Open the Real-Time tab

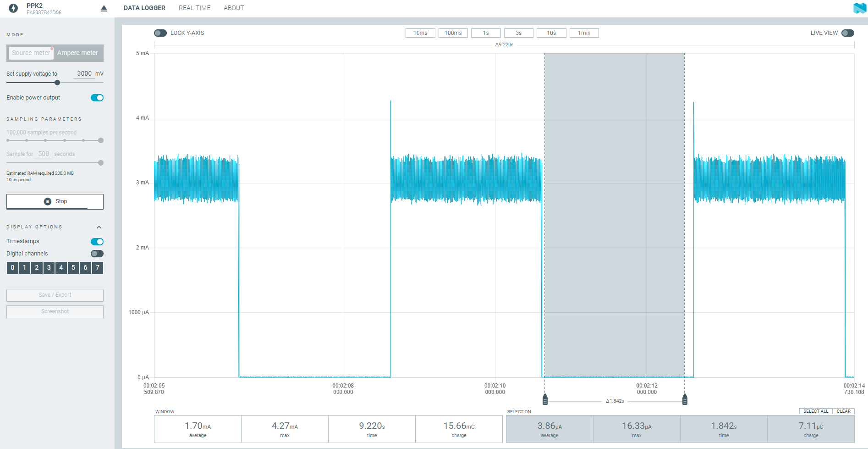tap(194, 8)
